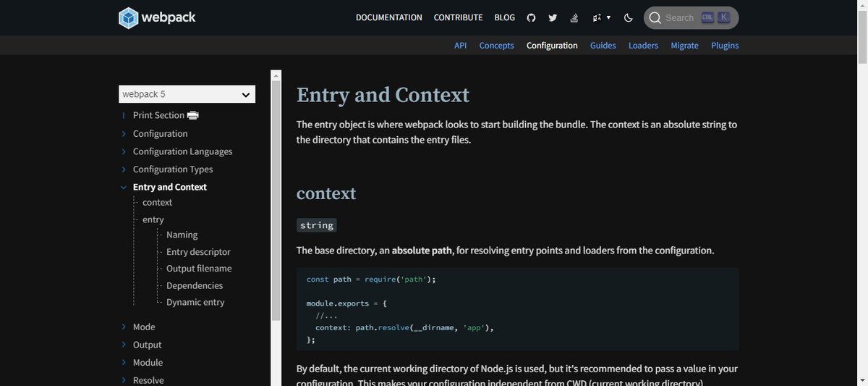868x386 pixels.
Task: Expand the Output sidebar chevron
Action: click(x=124, y=345)
